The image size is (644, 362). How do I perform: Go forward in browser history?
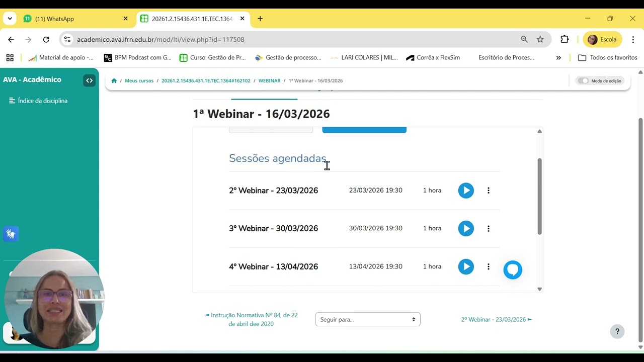[28, 39]
